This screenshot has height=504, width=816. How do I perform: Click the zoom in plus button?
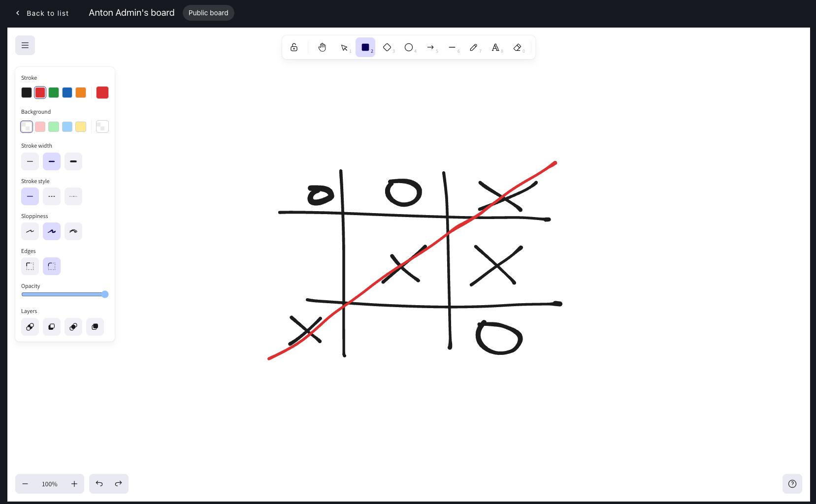[x=74, y=484]
